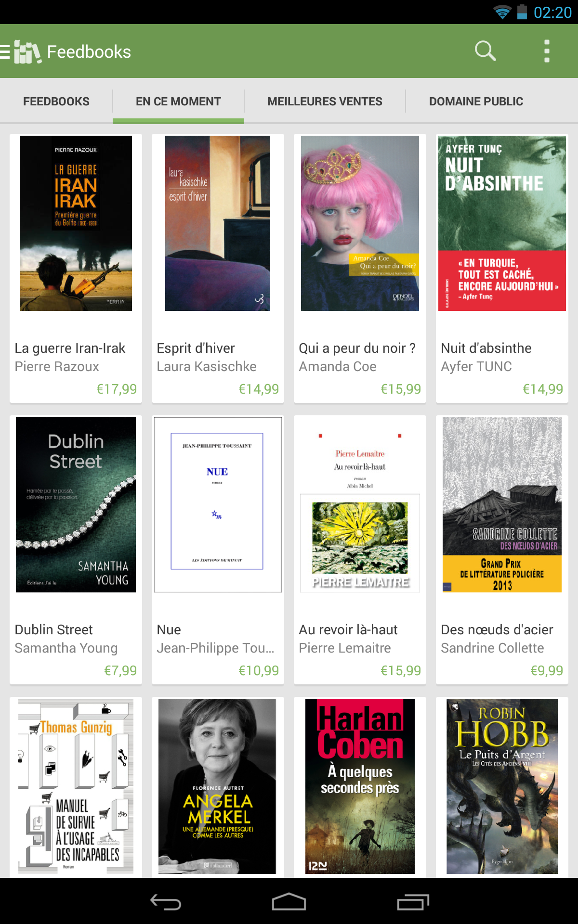
Task: Open the Harlan Coben book cover
Action: pyautogui.click(x=360, y=786)
